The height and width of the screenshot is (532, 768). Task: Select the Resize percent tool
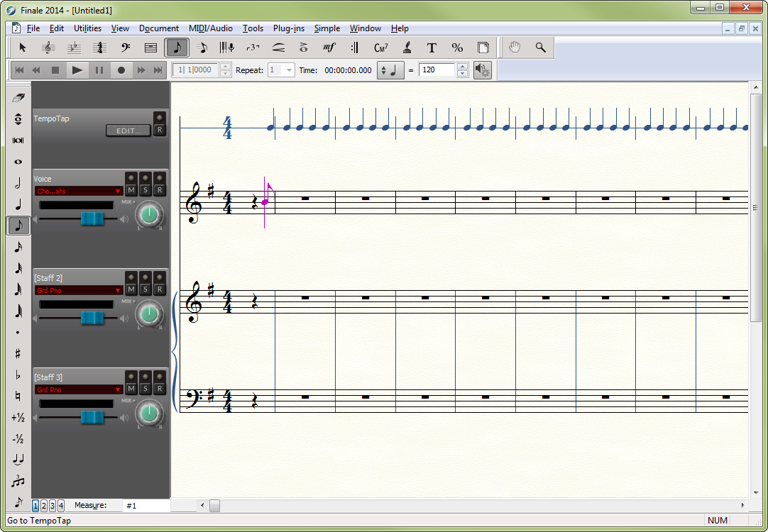coord(457,48)
